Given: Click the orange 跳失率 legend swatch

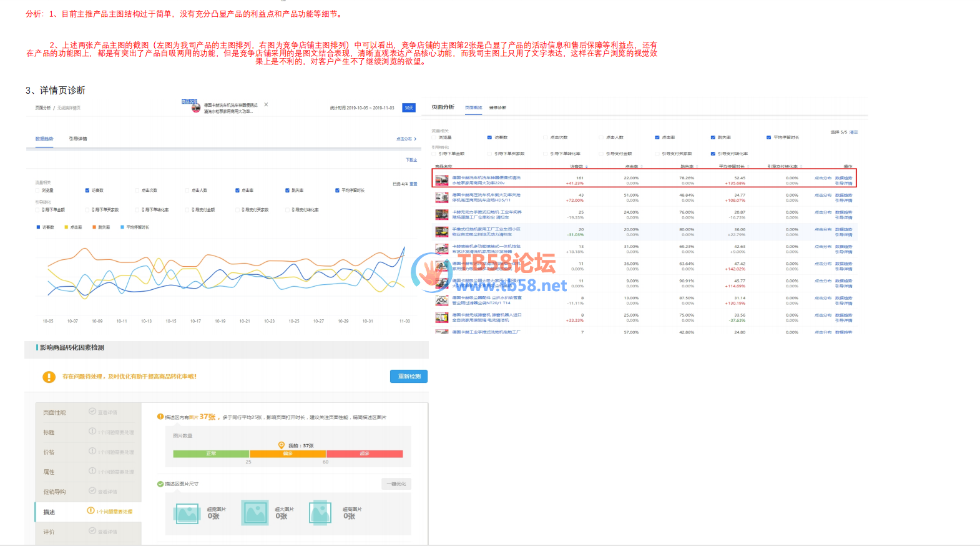Looking at the screenshot, I should pyautogui.click(x=94, y=227).
